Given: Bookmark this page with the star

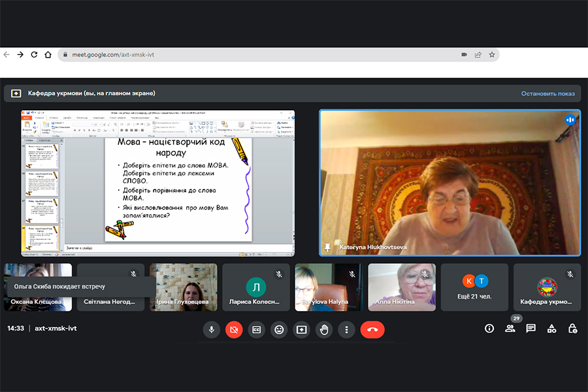Looking at the screenshot, I should click(492, 55).
